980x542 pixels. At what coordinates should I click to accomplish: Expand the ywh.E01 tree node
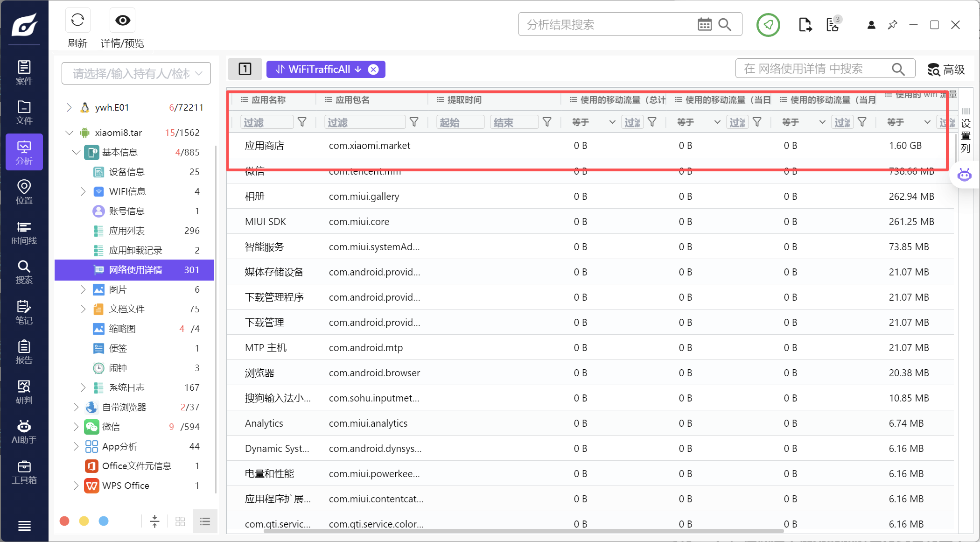pyautogui.click(x=69, y=107)
